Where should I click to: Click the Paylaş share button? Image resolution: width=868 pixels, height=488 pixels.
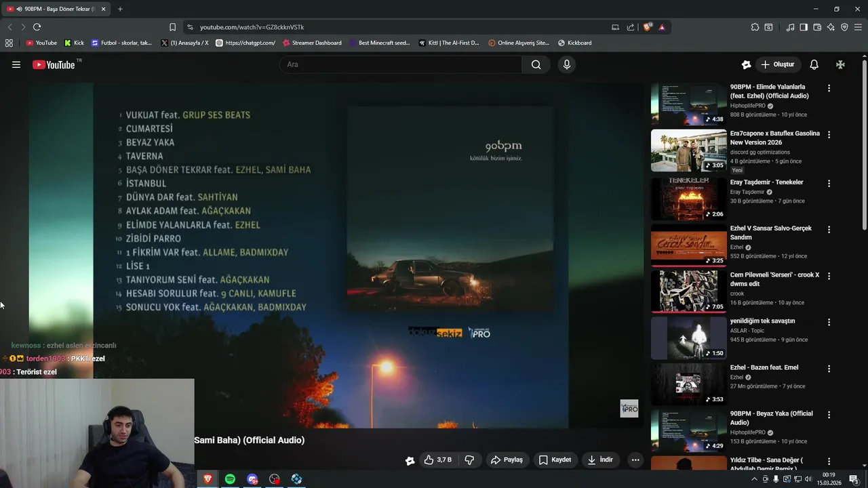tap(507, 460)
